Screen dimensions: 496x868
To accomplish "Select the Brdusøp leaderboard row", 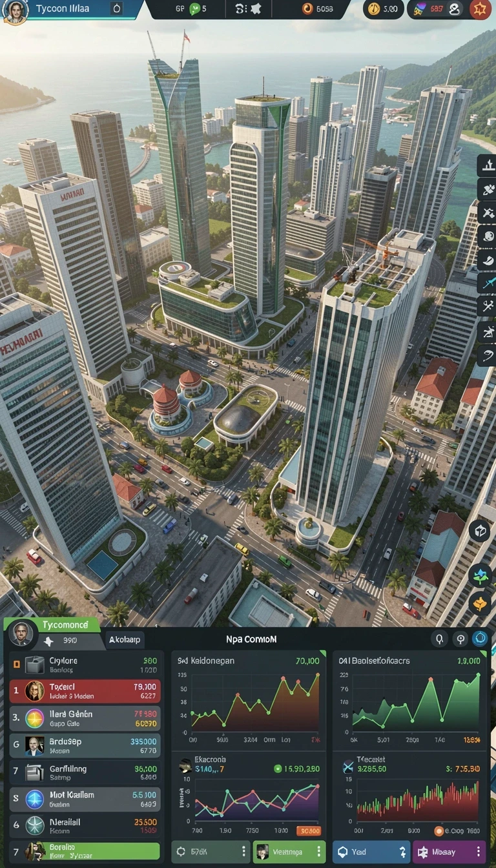I will click(x=84, y=746).
